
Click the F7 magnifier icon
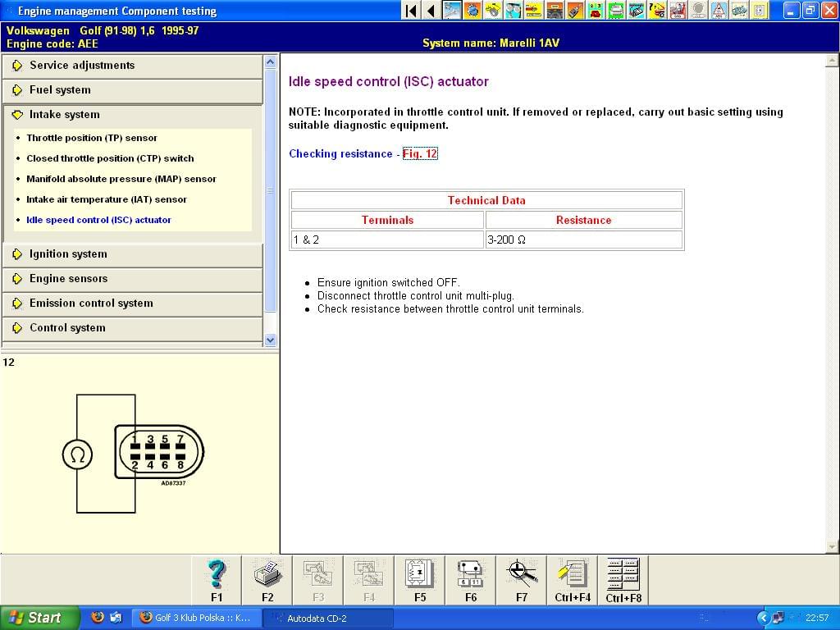pos(522,574)
